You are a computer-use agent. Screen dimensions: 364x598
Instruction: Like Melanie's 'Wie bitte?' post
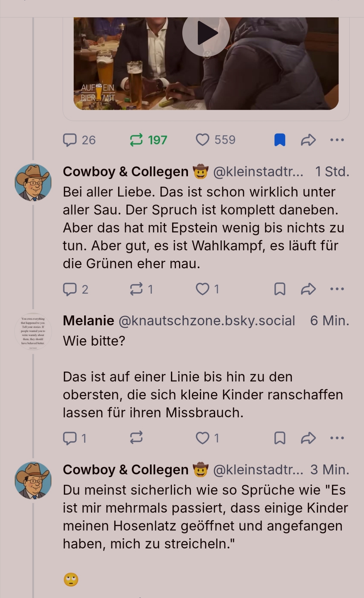pyautogui.click(x=202, y=438)
